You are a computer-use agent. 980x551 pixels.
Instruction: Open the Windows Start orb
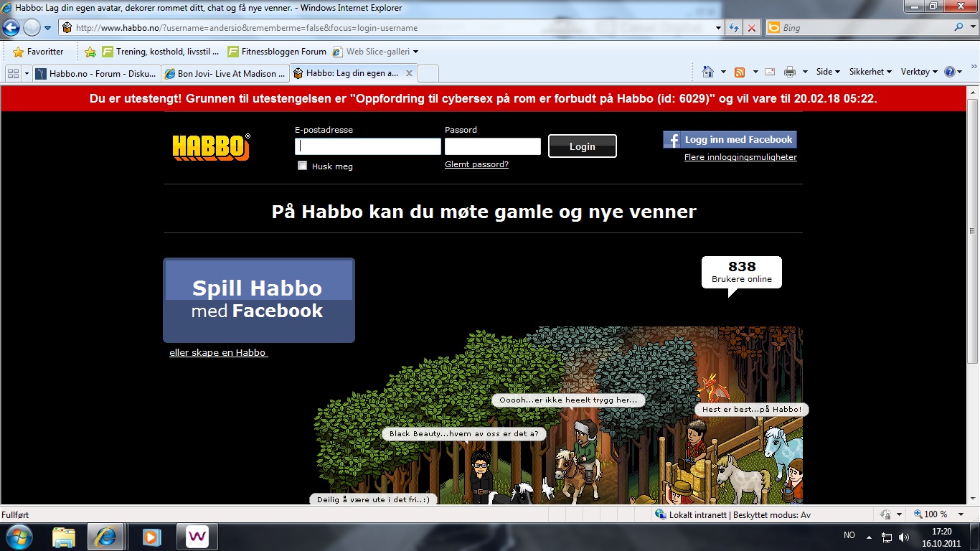coord(19,536)
